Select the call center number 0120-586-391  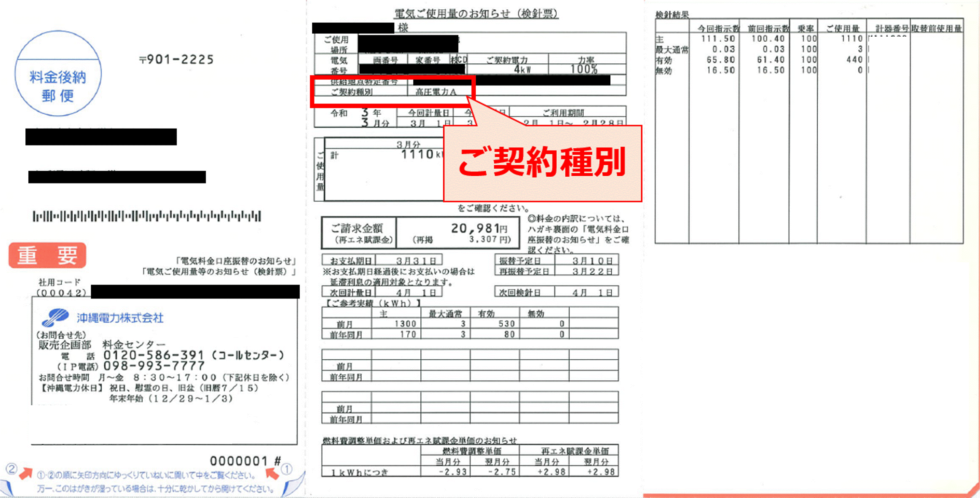(154, 355)
